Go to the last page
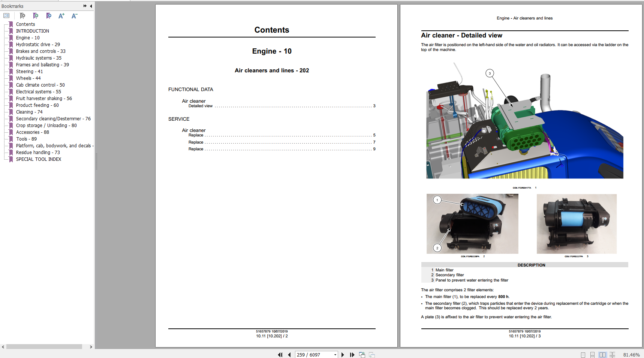This screenshot has height=358, width=644. [x=352, y=355]
